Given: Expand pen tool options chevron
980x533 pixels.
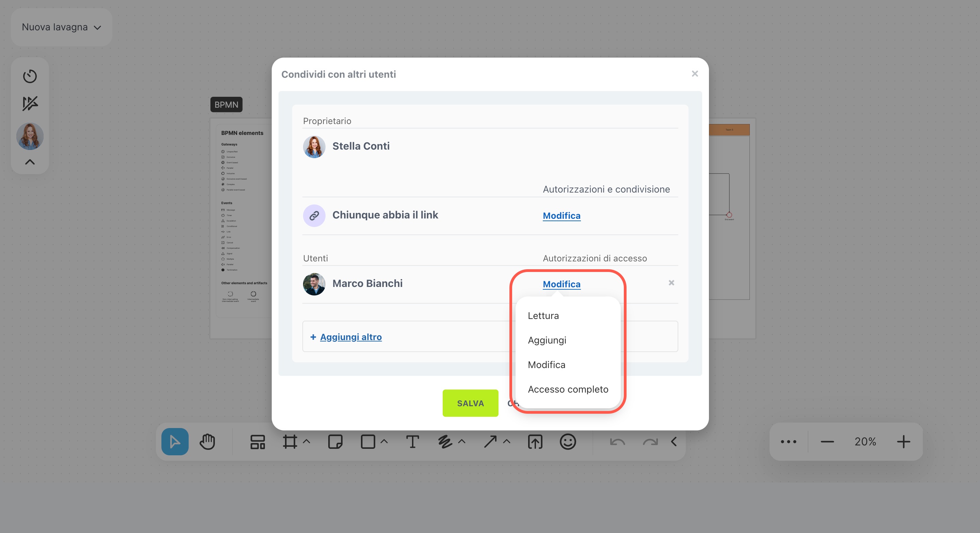Looking at the screenshot, I should [462, 442].
